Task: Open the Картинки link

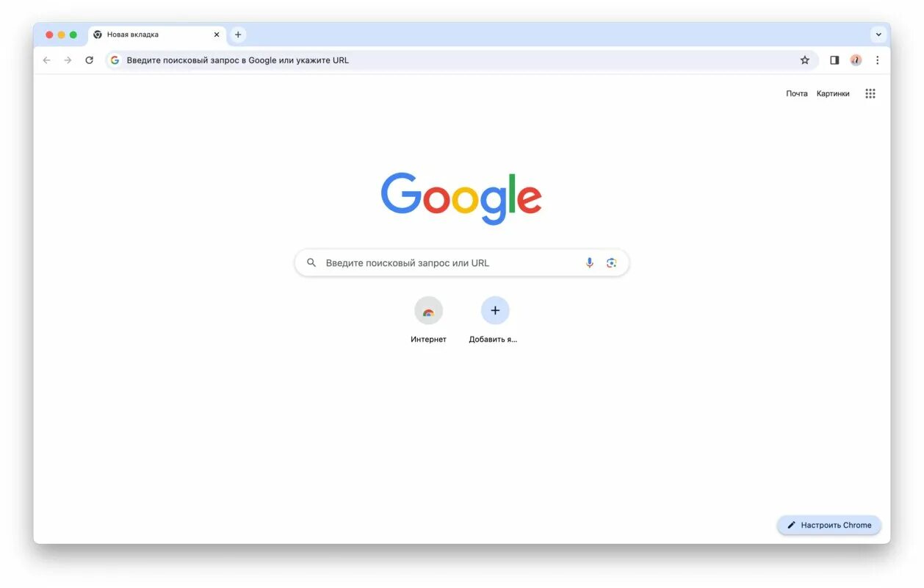Action: point(833,93)
